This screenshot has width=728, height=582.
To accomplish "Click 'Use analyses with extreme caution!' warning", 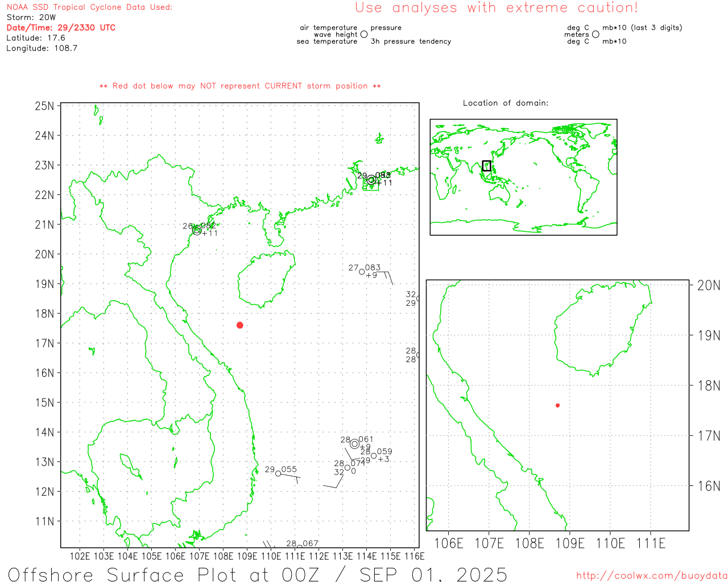I will click(x=497, y=8).
